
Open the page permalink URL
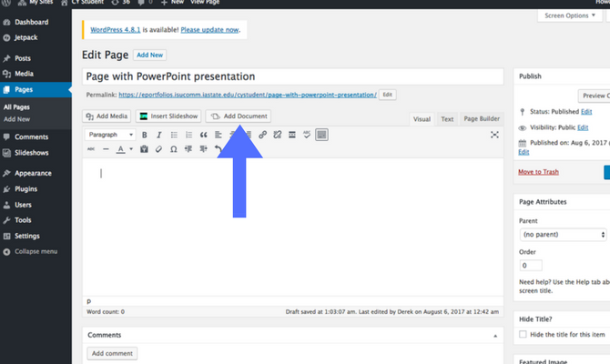[248, 95]
